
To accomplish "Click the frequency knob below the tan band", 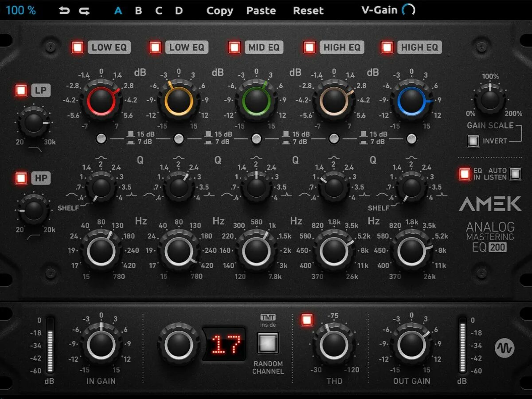I will click(x=334, y=251).
